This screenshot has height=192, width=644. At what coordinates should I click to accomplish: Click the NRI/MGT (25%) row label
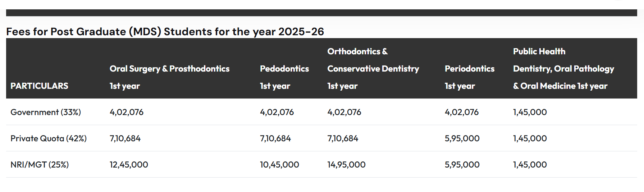(40, 165)
